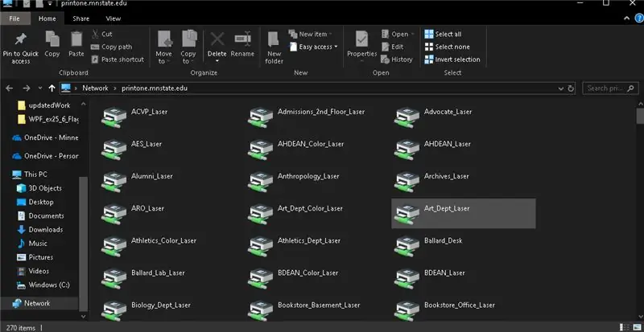Click the Properties icon

pos(361,39)
